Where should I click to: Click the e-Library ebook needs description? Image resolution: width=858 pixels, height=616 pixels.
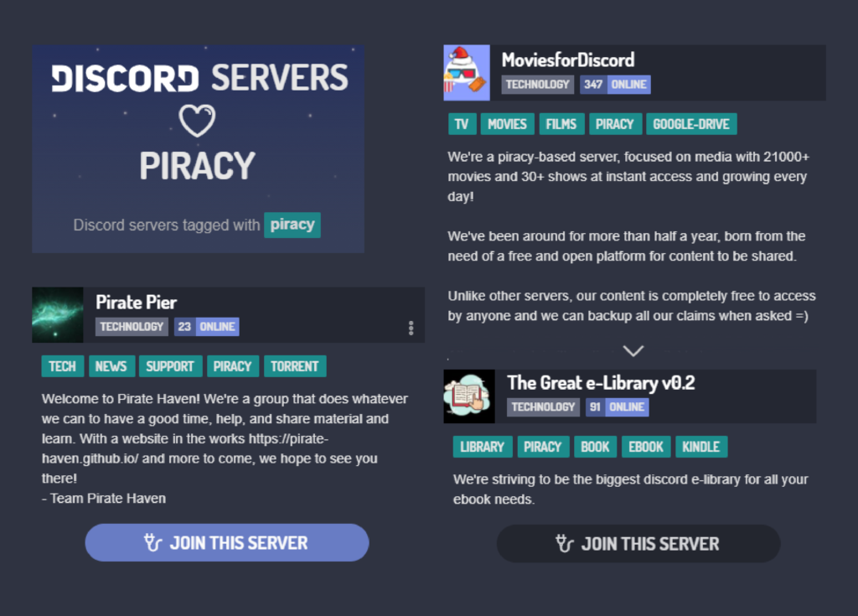click(630, 489)
